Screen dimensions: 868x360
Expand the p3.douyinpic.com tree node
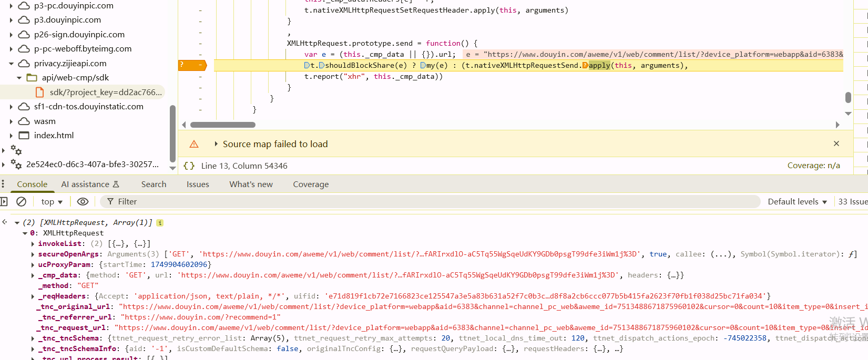pos(11,20)
